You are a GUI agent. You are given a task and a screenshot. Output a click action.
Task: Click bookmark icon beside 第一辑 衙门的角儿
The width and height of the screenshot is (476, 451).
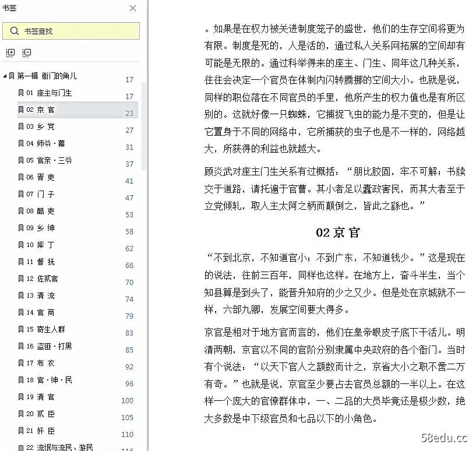[12, 76]
